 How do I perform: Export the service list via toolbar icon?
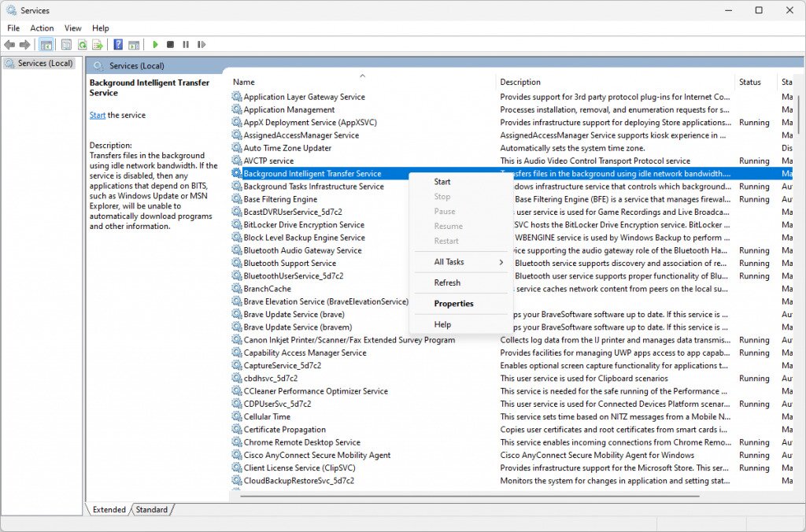97,44
